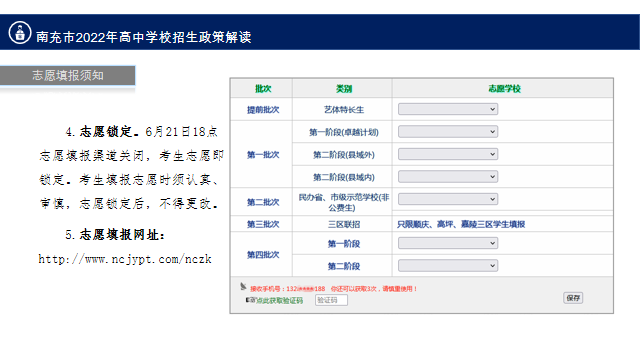Click the 第一批次 cell

point(263,155)
